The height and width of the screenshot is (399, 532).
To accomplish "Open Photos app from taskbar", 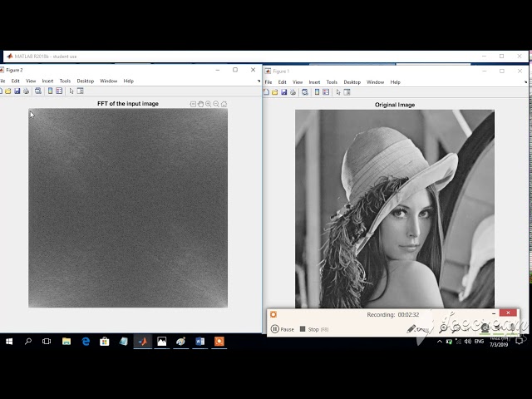I will (x=162, y=342).
